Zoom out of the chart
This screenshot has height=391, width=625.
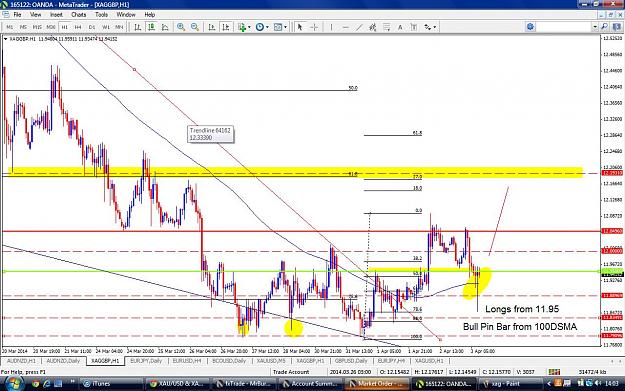tap(195, 27)
